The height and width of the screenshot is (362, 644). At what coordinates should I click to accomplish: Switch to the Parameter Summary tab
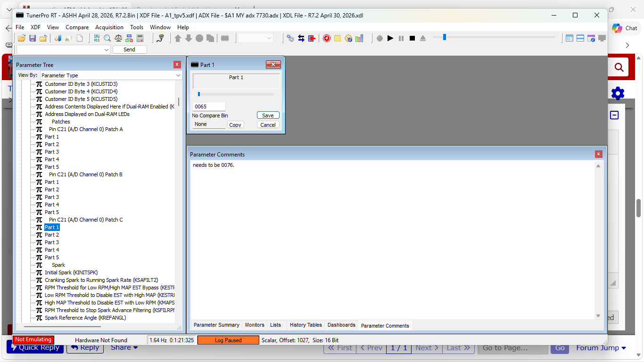click(216, 325)
